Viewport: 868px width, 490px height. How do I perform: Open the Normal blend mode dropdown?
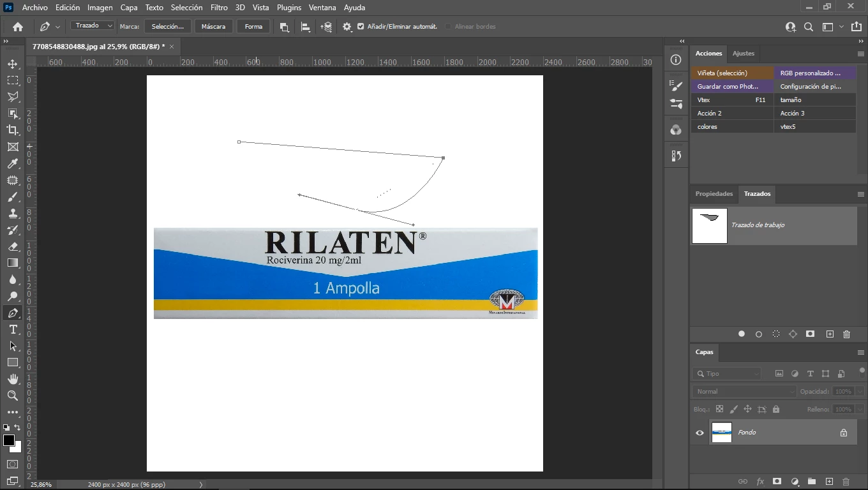(x=744, y=391)
